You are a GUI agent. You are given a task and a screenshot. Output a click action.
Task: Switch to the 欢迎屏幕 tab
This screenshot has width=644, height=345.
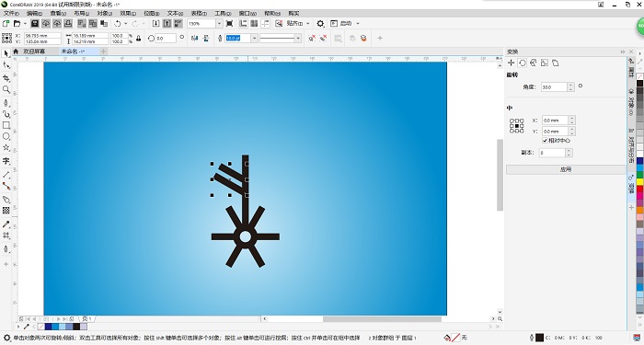point(34,52)
